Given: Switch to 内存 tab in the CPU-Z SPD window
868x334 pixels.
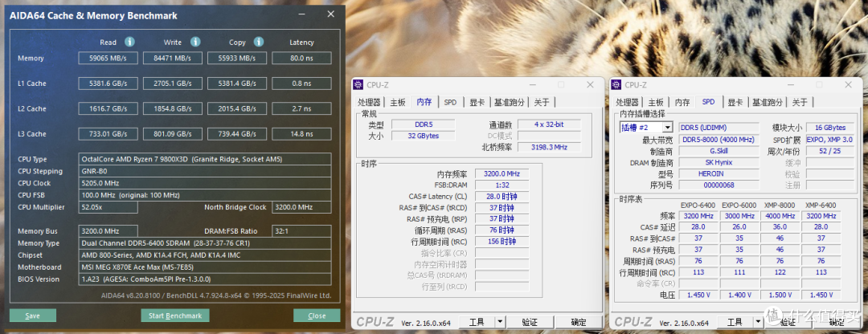Looking at the screenshot, I should [682, 102].
